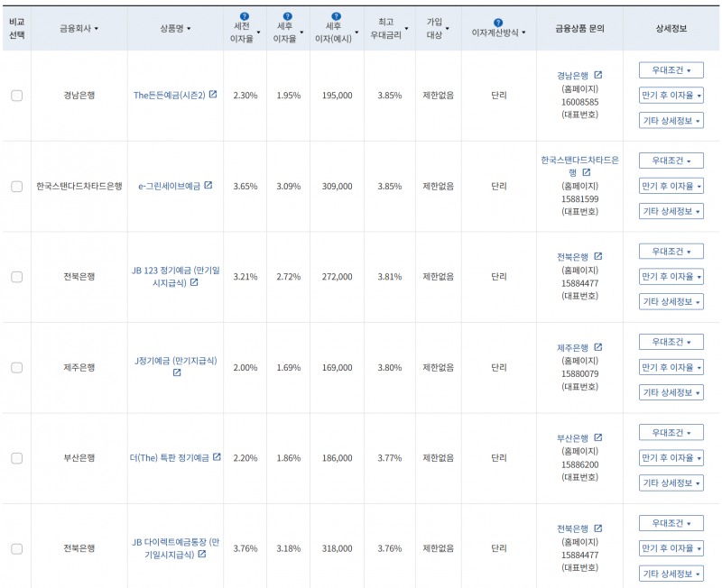Open 제주은행 homepage external link icon

click(598, 347)
